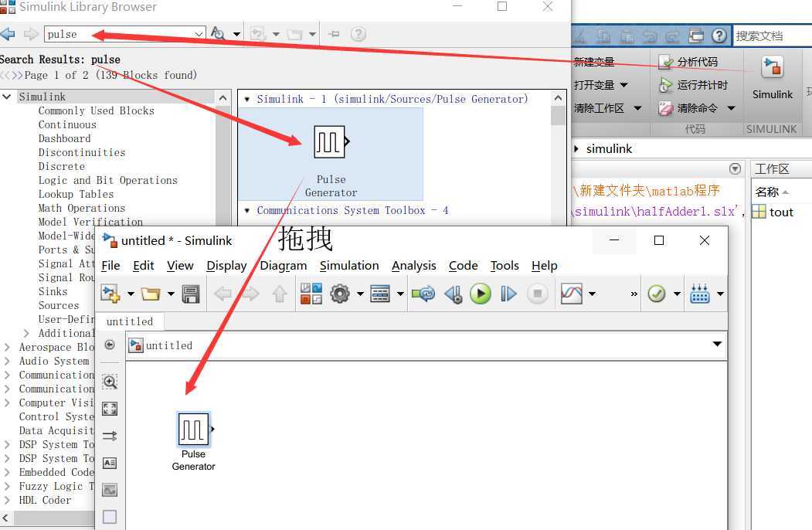Viewport: 812px width, 530px height.
Task: Open the Library Browser icon in Simulink toolbar
Action: coord(311,294)
